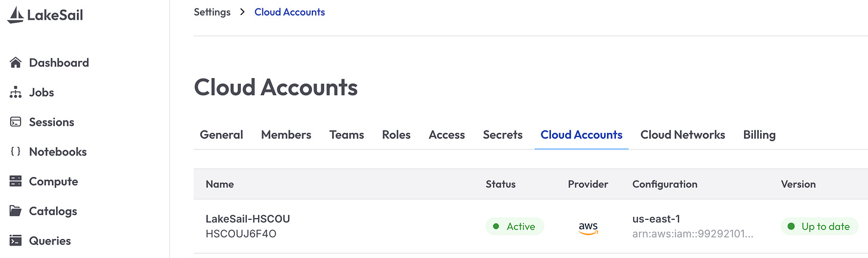Select the Jobs hierarchy icon

tap(16, 92)
